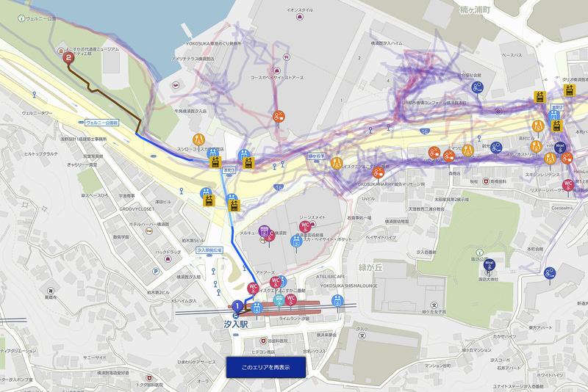Screen dimensions: 588x392
Task: Open the Nice! marker at 諏訪大神社
Action: coord(489,265)
